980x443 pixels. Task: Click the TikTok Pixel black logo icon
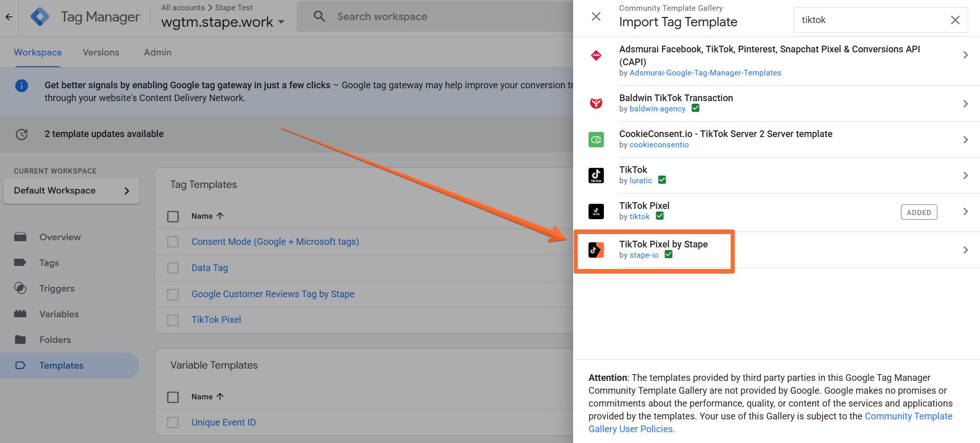596,211
